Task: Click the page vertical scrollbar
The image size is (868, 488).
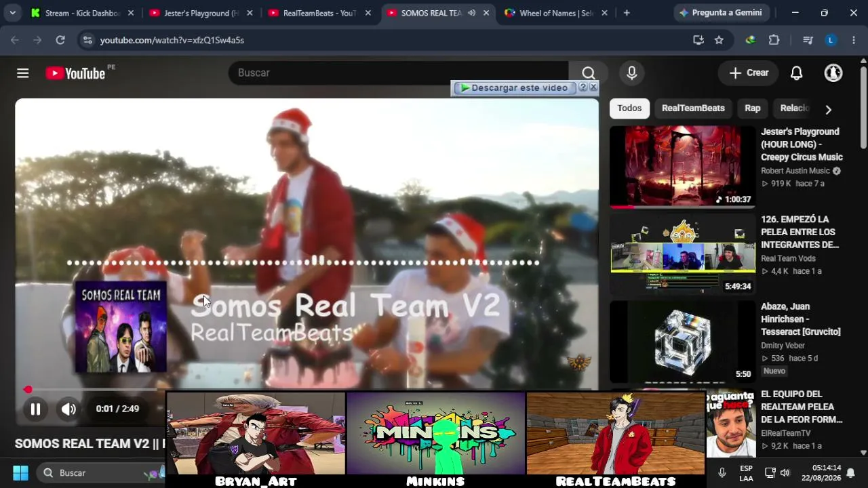Action: [863, 108]
